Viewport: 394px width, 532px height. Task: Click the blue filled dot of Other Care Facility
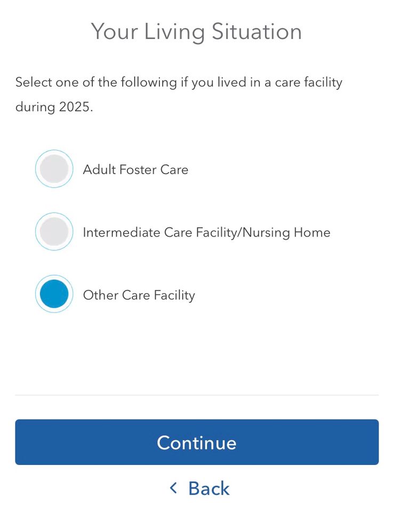point(54,294)
